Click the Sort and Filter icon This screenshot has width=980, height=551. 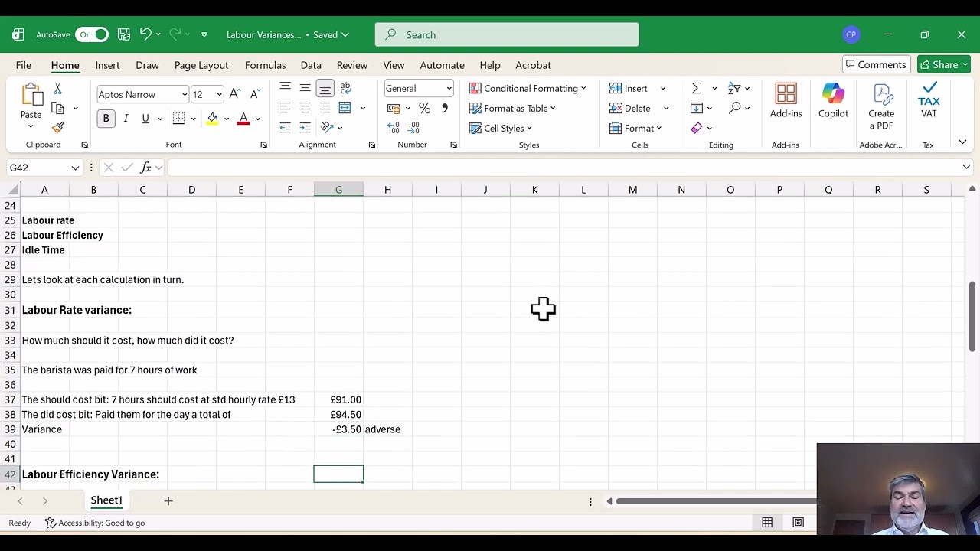[734, 88]
